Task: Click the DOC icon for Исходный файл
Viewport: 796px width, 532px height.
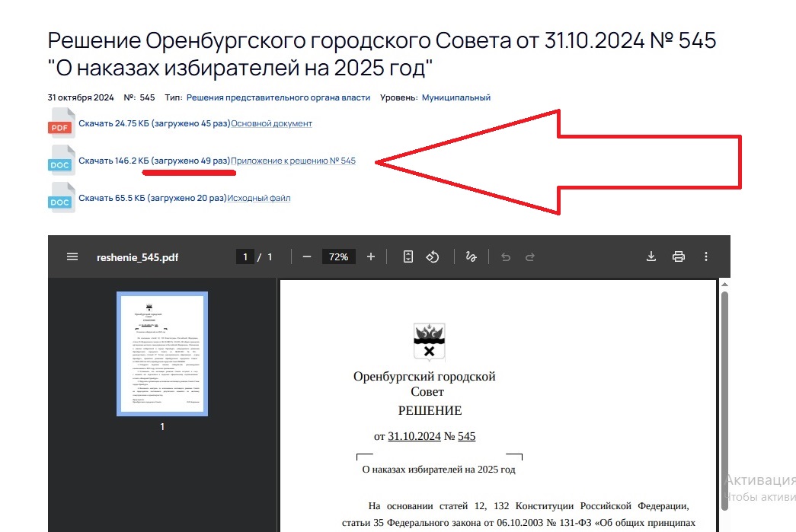Action: (61, 199)
